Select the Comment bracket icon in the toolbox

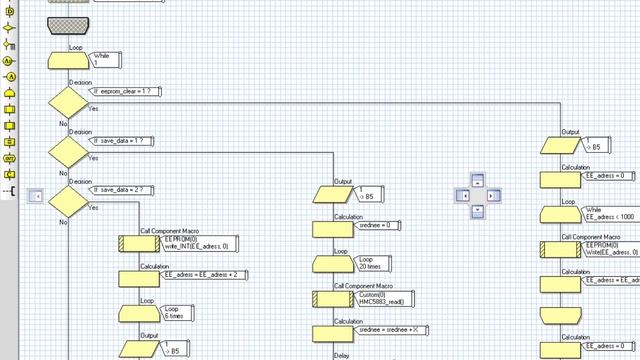(x=10, y=191)
